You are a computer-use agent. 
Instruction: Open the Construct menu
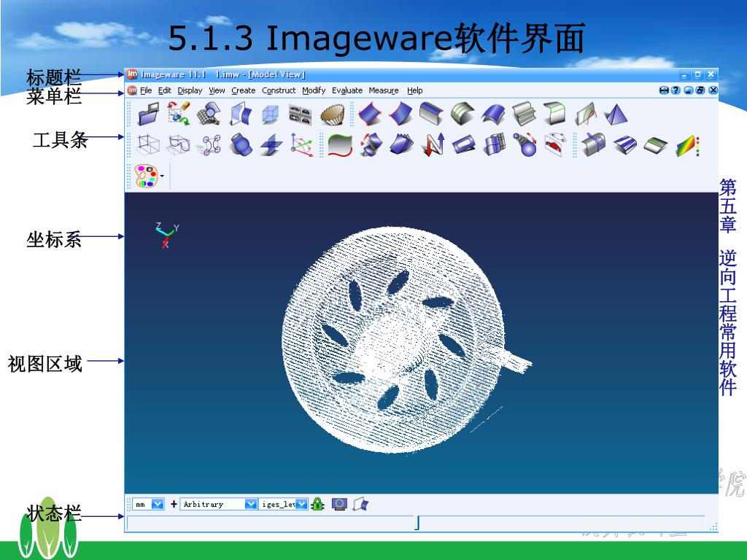[279, 90]
